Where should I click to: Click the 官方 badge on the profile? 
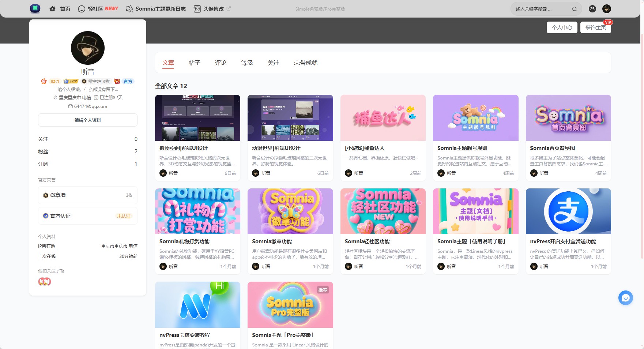click(128, 82)
